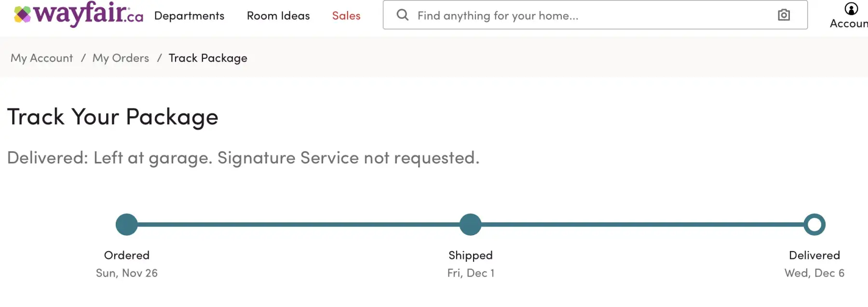Click the search magnifying glass icon
This screenshot has height=307, width=868.
[x=403, y=15]
